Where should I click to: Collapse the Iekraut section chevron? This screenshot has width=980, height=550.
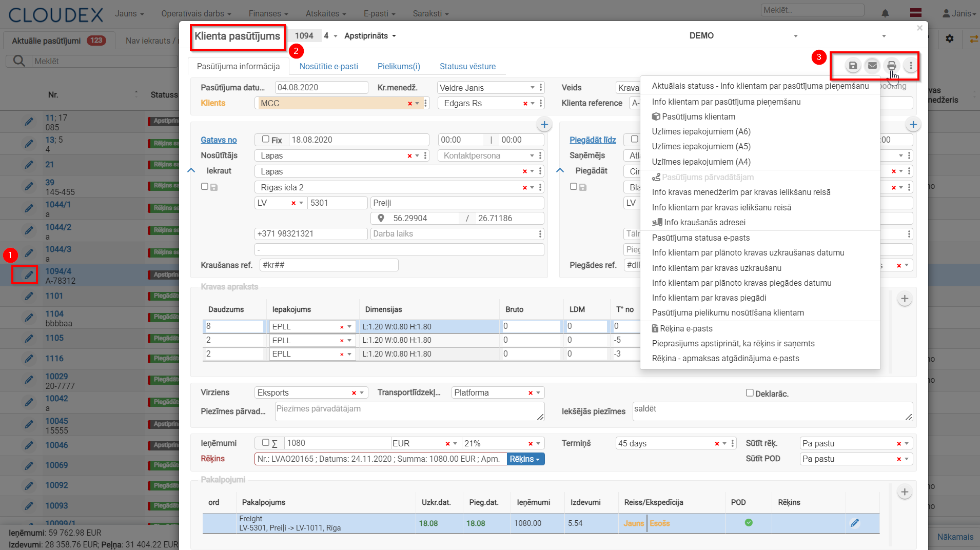[191, 170]
